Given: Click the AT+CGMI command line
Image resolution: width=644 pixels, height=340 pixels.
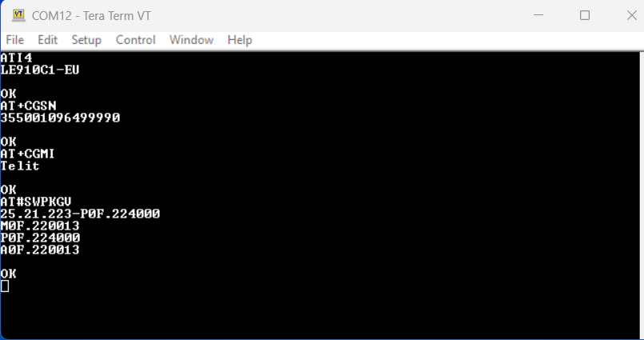Looking at the screenshot, I should 27,154.
